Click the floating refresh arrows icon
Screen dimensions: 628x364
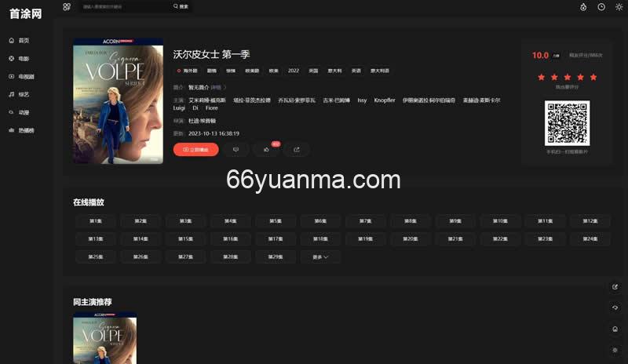615,308
